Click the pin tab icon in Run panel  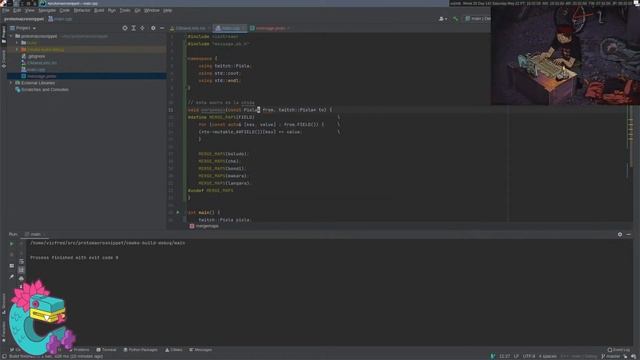click(11, 277)
